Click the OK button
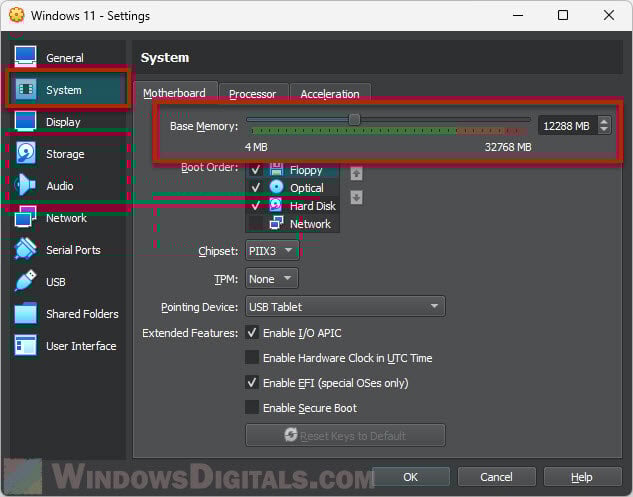 click(411, 477)
